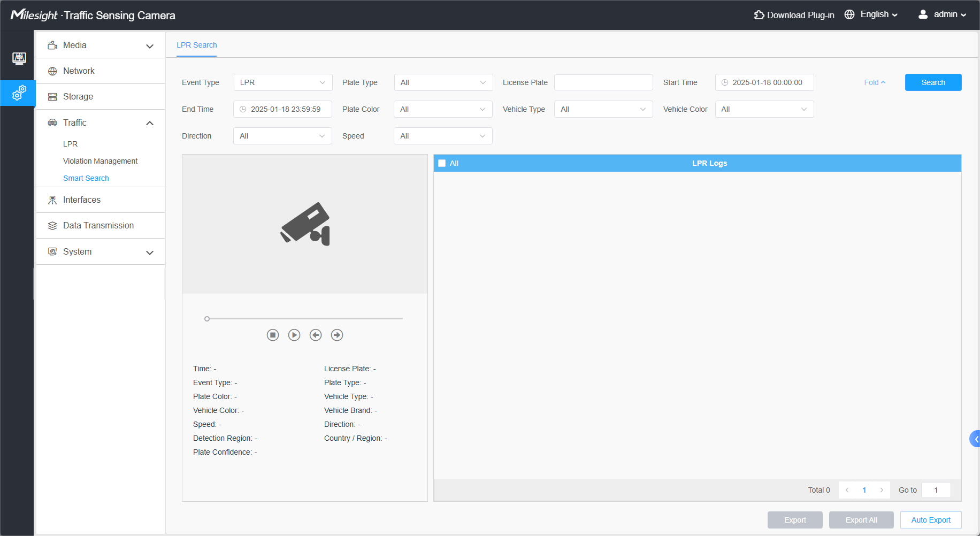The image size is (980, 536).
Task: Select the settings gears sidebar icon
Action: pos(19,93)
